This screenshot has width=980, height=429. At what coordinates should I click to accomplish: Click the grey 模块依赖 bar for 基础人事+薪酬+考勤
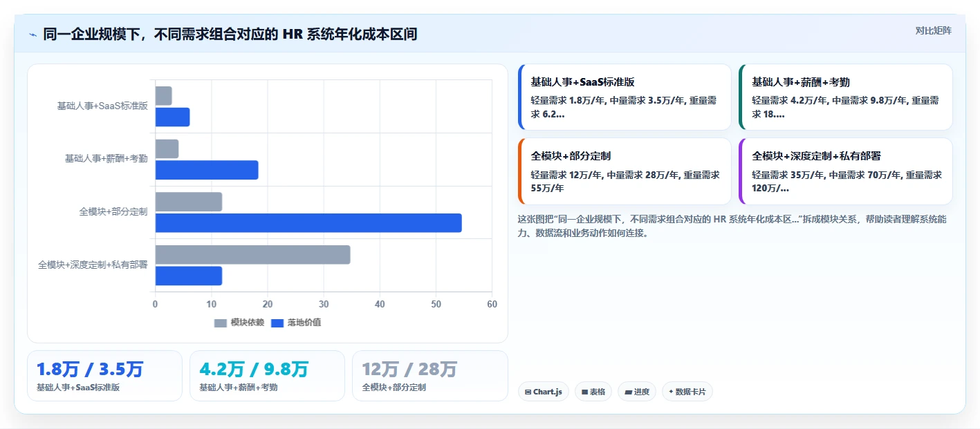click(x=167, y=149)
